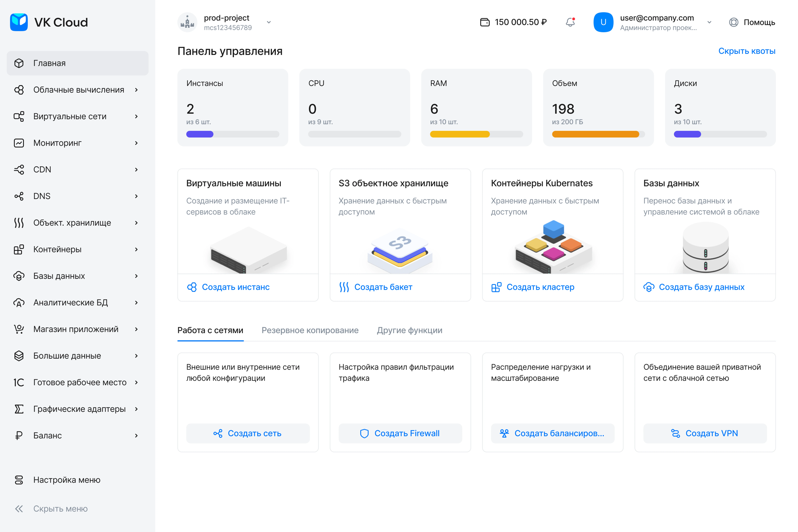Viewport: 798px width, 532px height.
Task: Click Создать Firewall button
Action: click(x=400, y=433)
